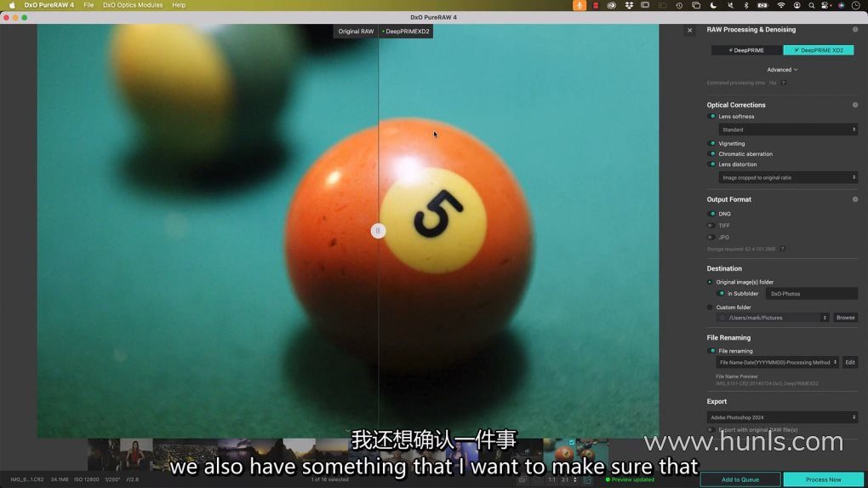
Task: Select the DeepPRIMEXD2 preview tab
Action: pyautogui.click(x=406, y=32)
